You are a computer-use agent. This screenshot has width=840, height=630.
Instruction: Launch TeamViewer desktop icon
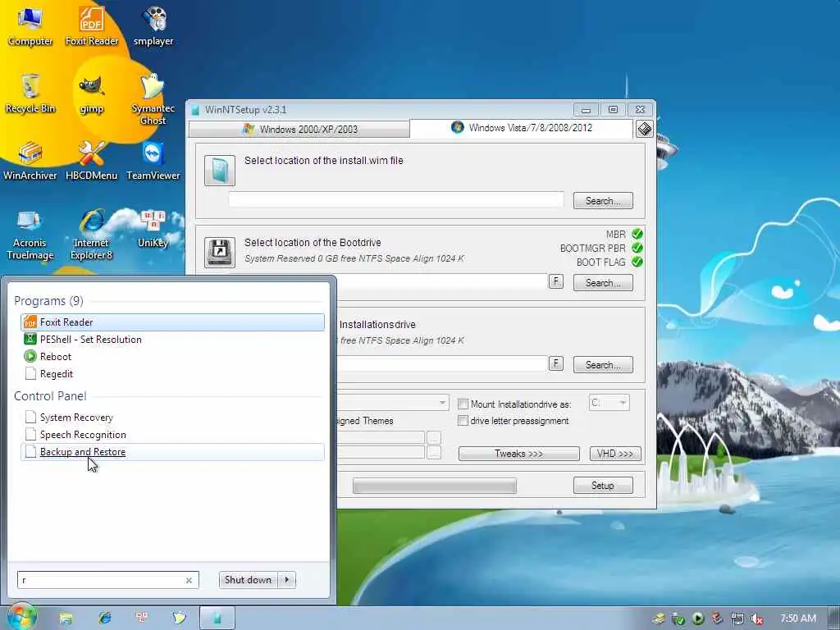tap(153, 161)
